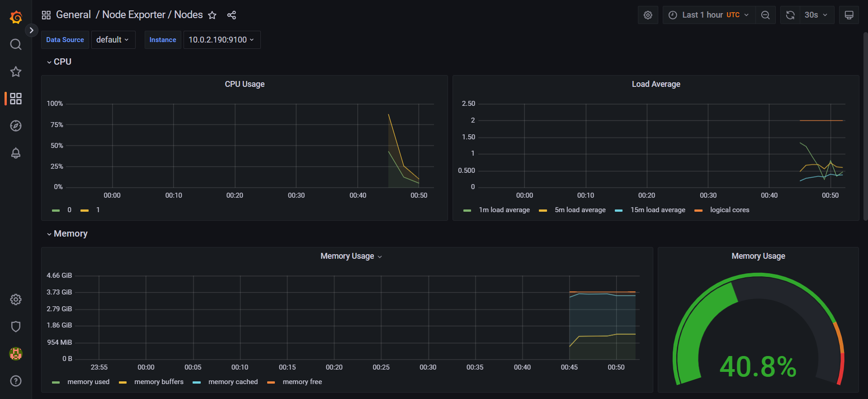Open the gauge Memory Usage panel title
Image resolution: width=868 pixels, height=399 pixels.
click(x=758, y=256)
